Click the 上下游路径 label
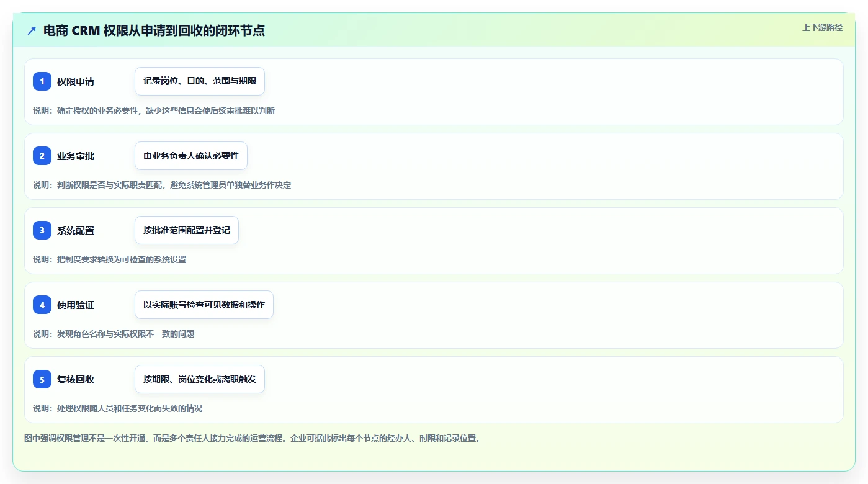868x484 pixels. pyautogui.click(x=822, y=27)
